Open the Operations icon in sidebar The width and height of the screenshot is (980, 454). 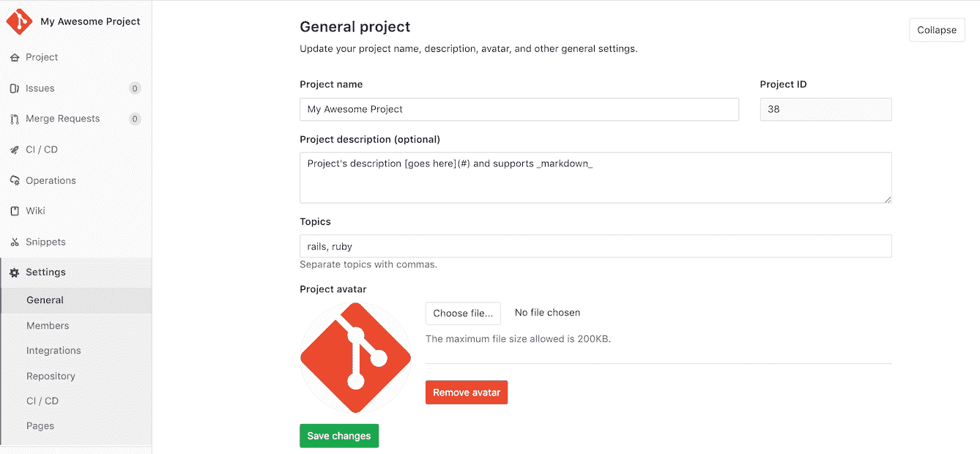click(15, 180)
